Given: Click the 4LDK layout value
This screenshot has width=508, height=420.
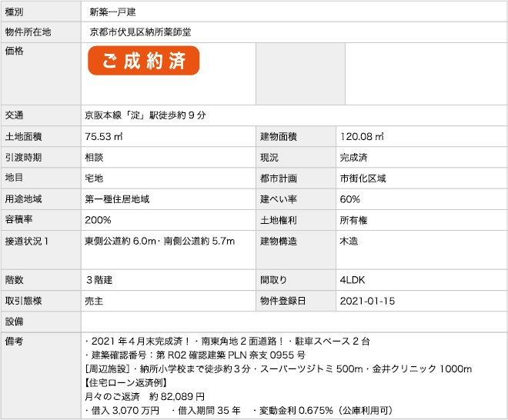Looking at the screenshot, I should coord(353,280).
